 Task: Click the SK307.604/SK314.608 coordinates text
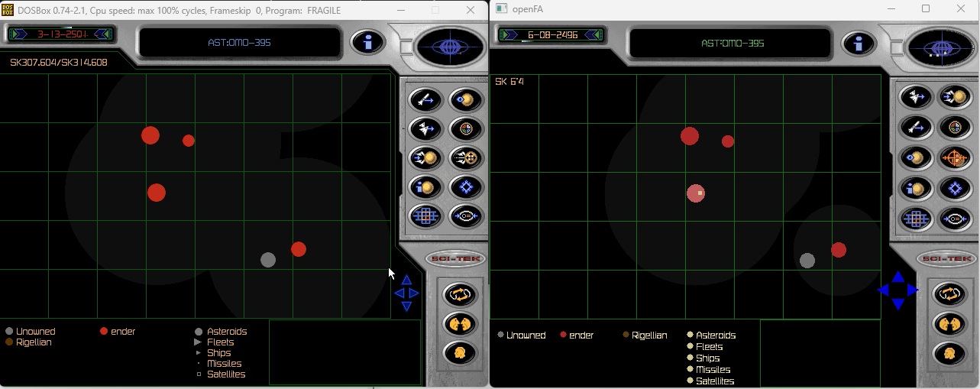[x=59, y=63]
